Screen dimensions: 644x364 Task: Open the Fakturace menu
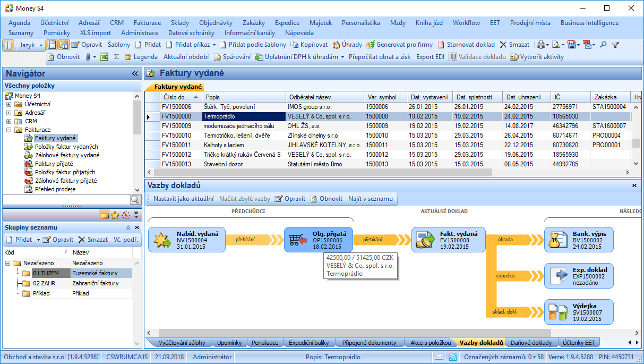(147, 23)
